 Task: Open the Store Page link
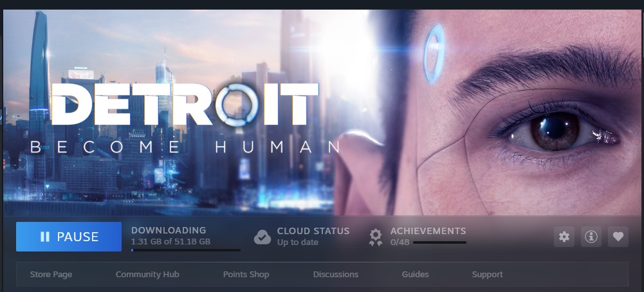51,275
